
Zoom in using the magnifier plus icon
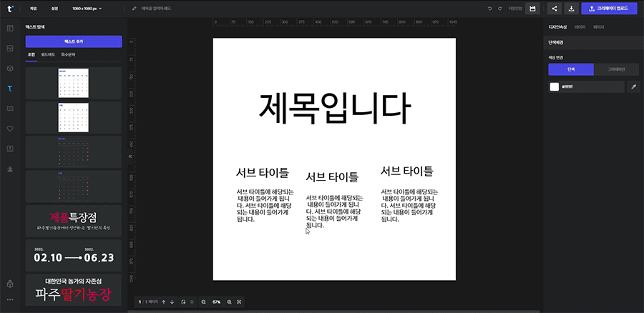(x=229, y=302)
